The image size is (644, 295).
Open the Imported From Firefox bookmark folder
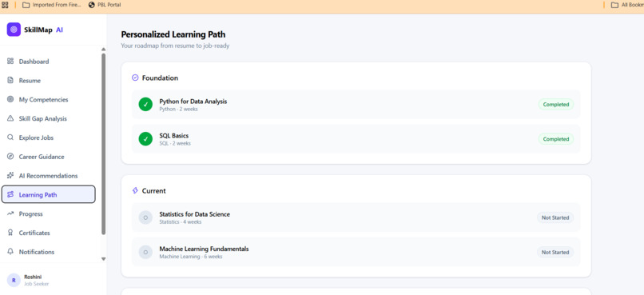(52, 5)
